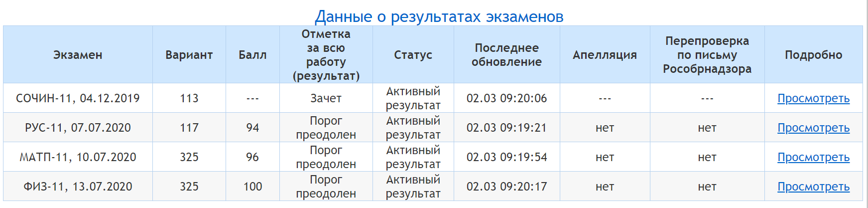Click the Перепроверка по письму Рособрнадзора header
This screenshot has height=208, width=868.
point(707,55)
